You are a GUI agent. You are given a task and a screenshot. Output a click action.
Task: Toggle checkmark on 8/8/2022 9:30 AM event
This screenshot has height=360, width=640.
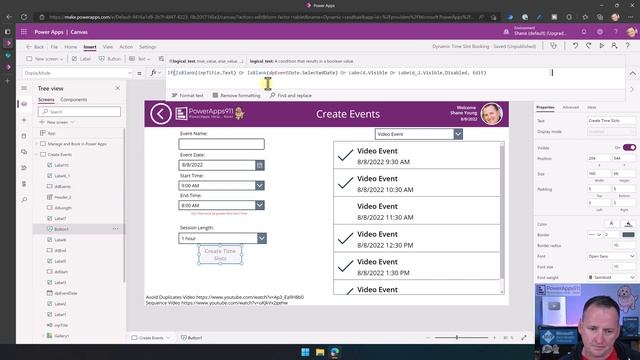[x=345, y=156]
